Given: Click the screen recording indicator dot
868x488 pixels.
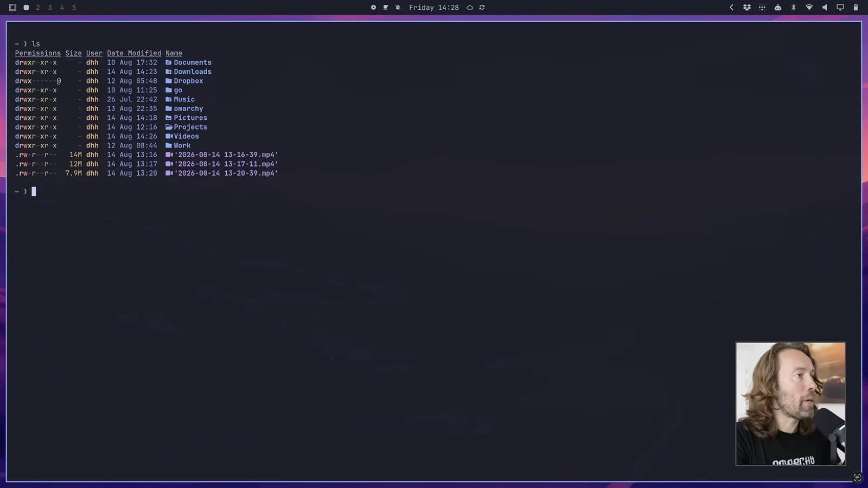Looking at the screenshot, I should [x=373, y=8].
